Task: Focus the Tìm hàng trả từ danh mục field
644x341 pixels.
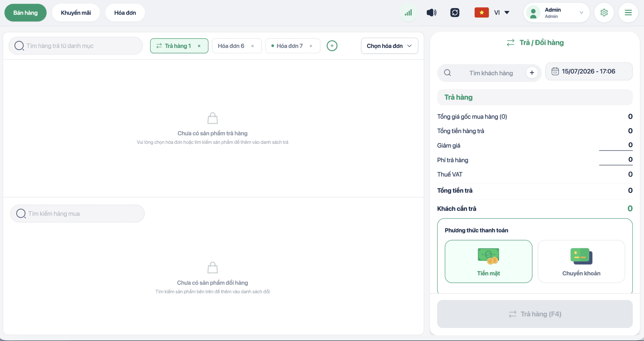Action: click(x=76, y=46)
